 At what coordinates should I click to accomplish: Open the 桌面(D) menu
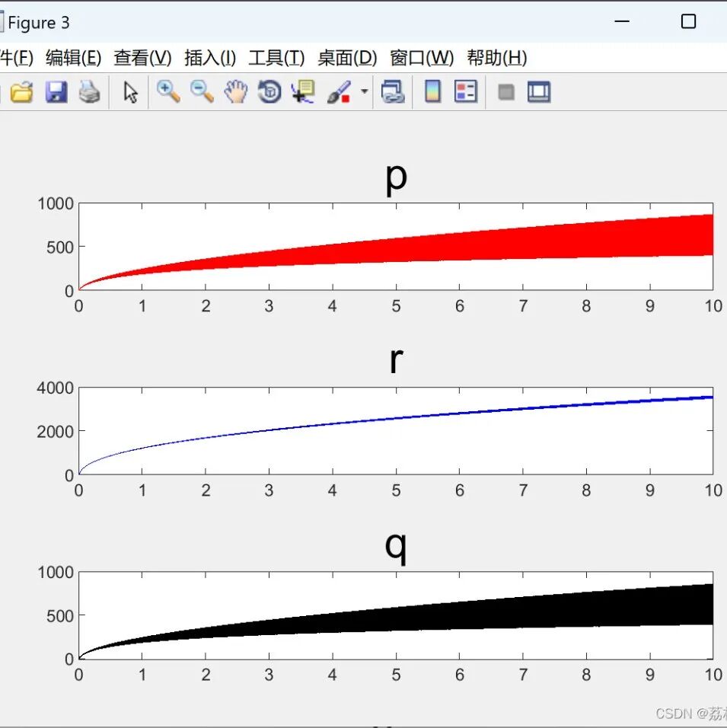point(347,58)
